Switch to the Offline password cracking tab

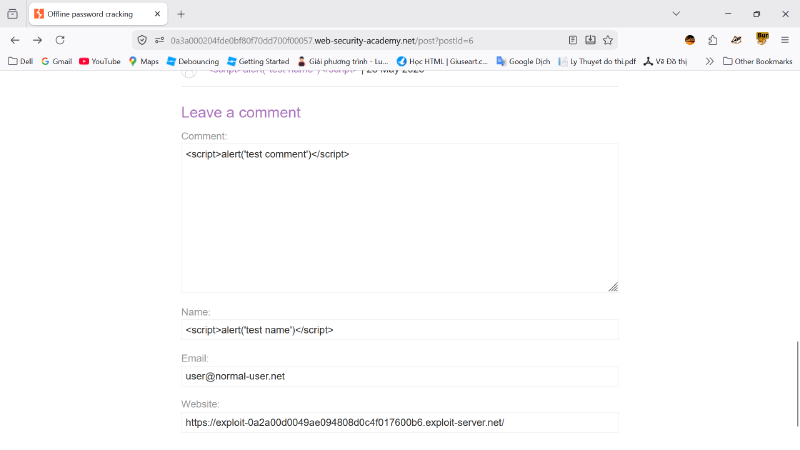click(x=98, y=14)
